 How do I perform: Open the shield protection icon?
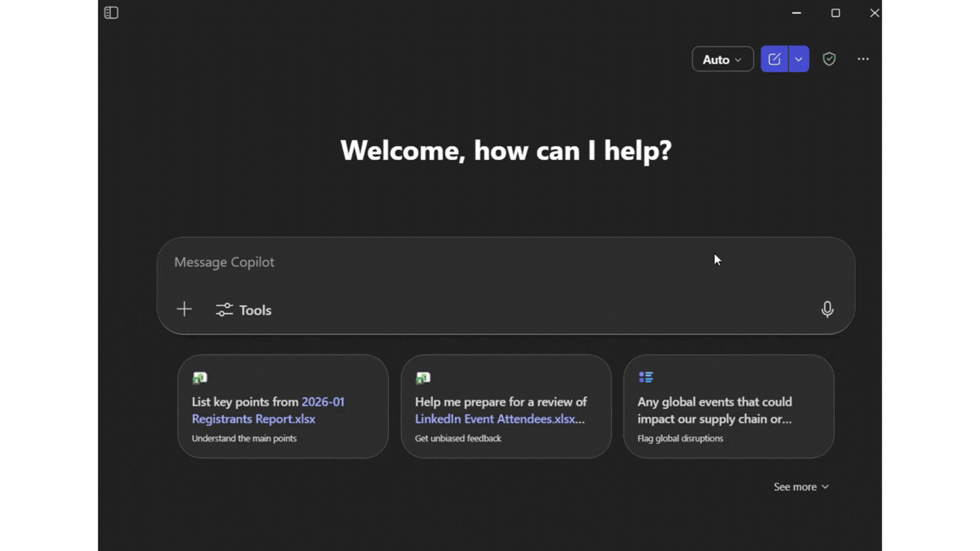(829, 60)
